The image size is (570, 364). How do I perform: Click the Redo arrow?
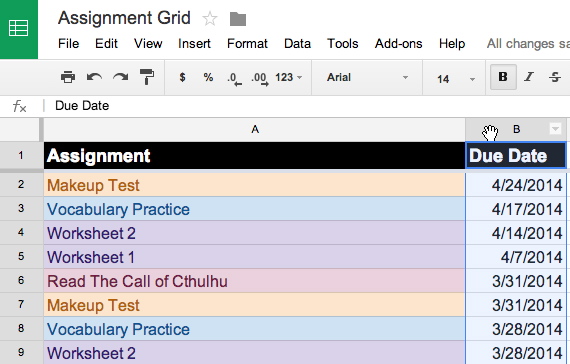(120, 77)
